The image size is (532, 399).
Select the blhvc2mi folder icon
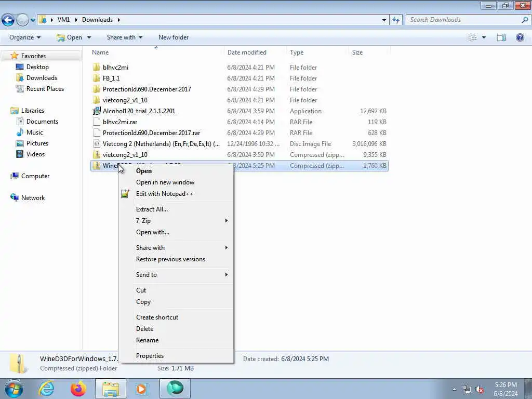pos(96,67)
